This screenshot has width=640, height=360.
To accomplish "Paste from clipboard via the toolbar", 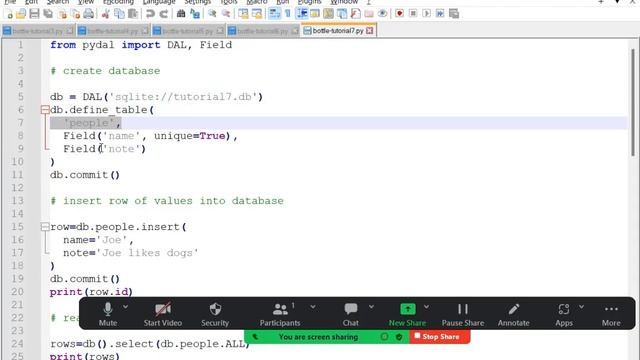I will (133, 14).
